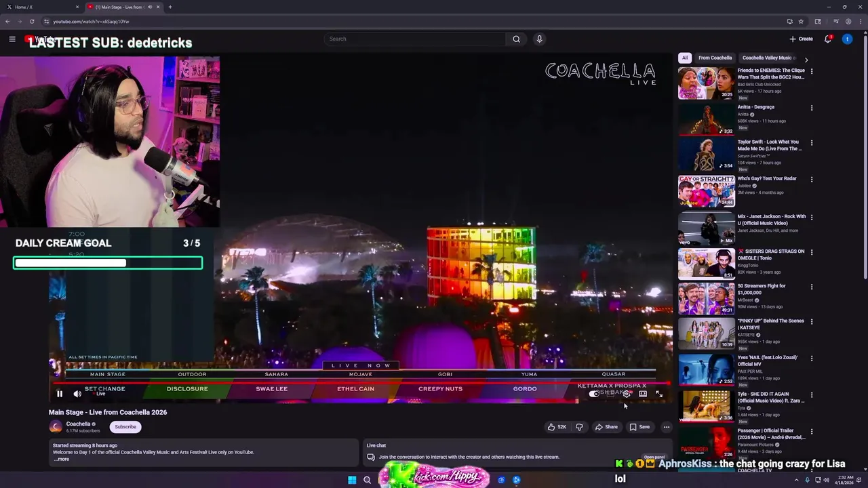This screenshot has width=868, height=488.
Task: Open the YouTube hamburger guide menu
Action: click(12, 39)
